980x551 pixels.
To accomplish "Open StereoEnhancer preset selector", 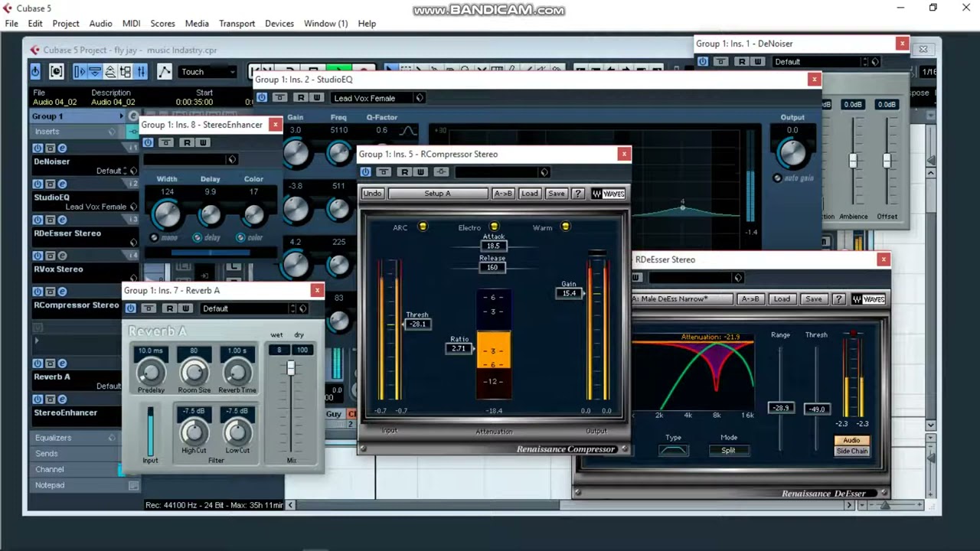I will (190, 159).
